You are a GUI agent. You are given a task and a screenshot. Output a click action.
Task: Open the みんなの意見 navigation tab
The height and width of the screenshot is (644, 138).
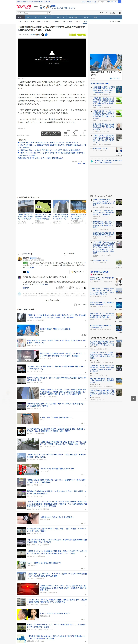click(x=73, y=17)
